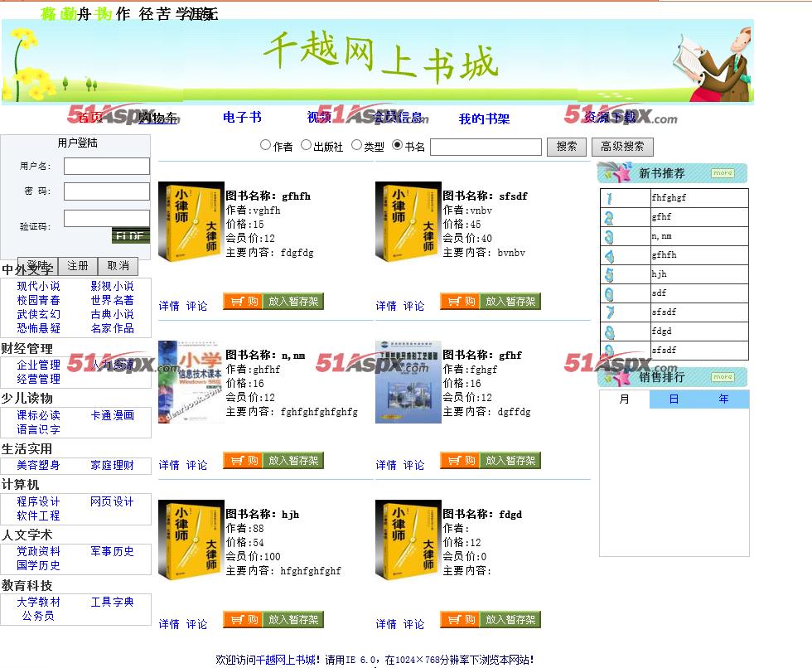Viewport: 812px width, 668px height.
Task: Add sfsdf to 暂存架
Action: click(510, 302)
